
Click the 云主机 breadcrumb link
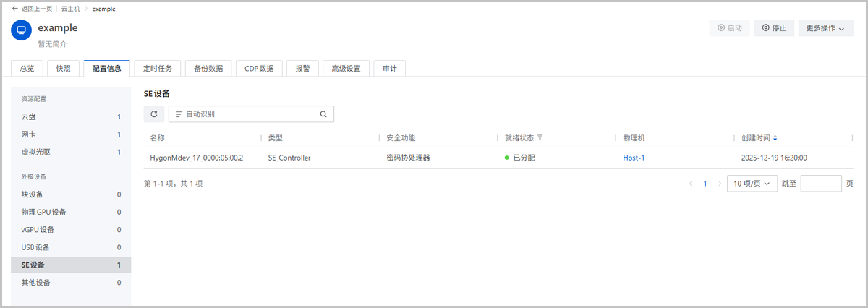pos(70,9)
